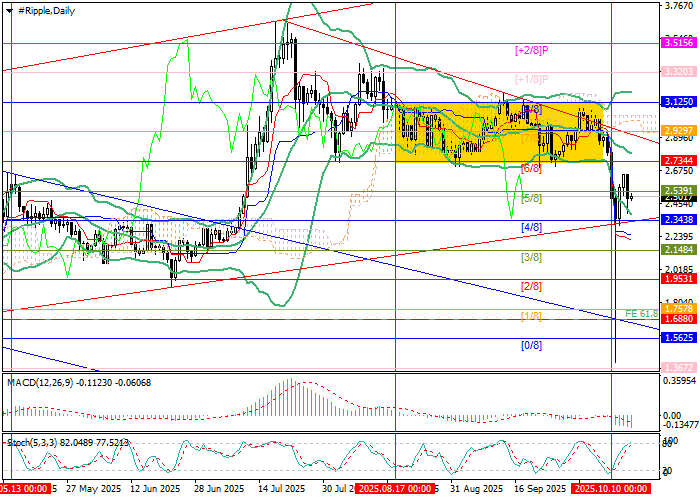Click the [2/8] red level label

[532, 286]
